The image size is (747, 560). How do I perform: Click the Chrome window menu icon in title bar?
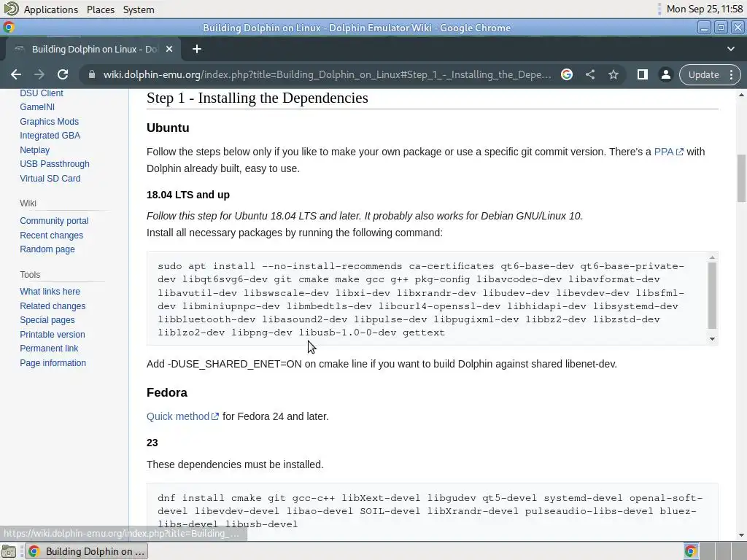click(x=9, y=28)
